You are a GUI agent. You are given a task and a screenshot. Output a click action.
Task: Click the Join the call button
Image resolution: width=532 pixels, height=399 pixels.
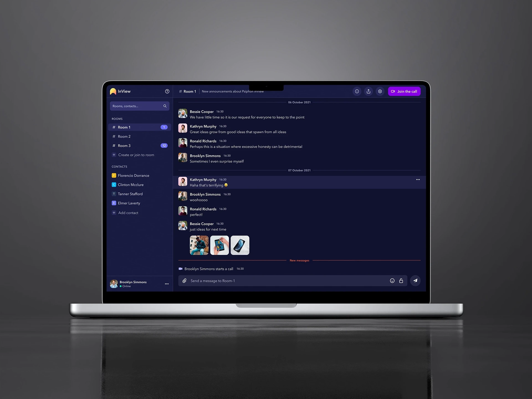(403, 91)
